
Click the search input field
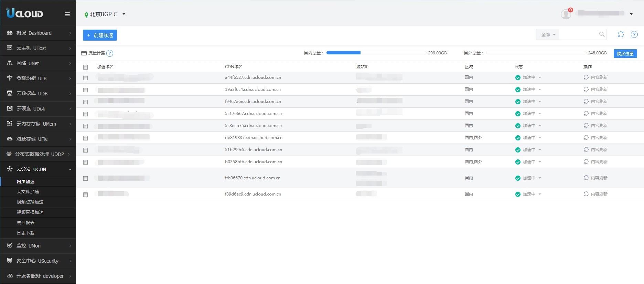tap(579, 34)
